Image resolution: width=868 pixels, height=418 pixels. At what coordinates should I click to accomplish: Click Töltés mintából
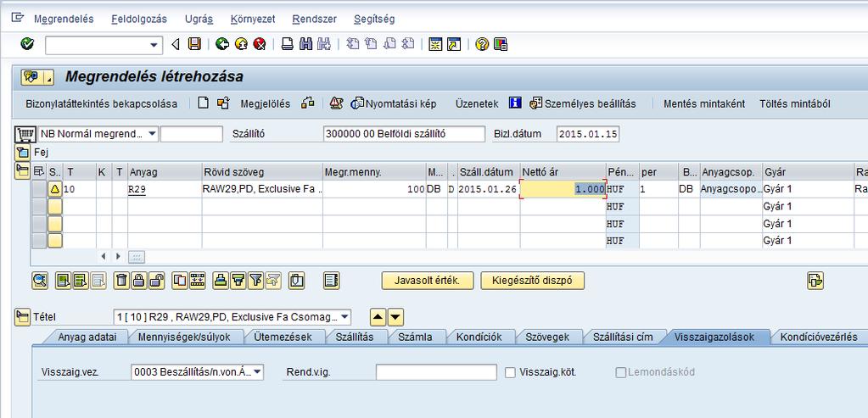pos(795,103)
